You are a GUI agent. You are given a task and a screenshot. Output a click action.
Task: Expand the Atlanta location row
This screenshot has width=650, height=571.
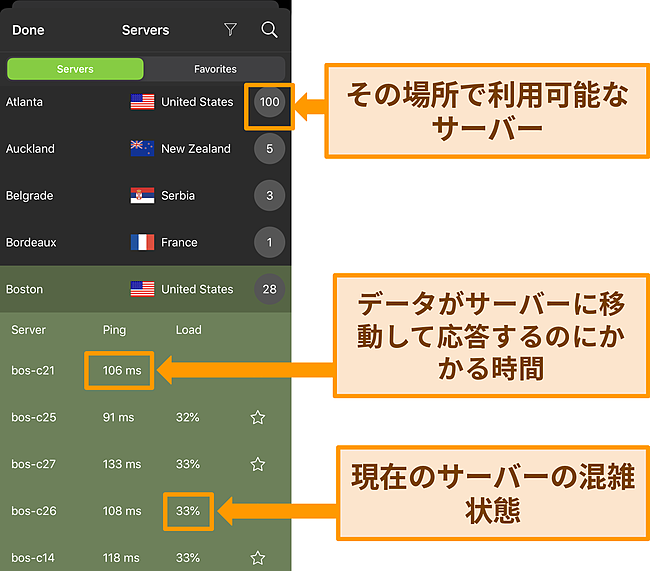pos(146,102)
